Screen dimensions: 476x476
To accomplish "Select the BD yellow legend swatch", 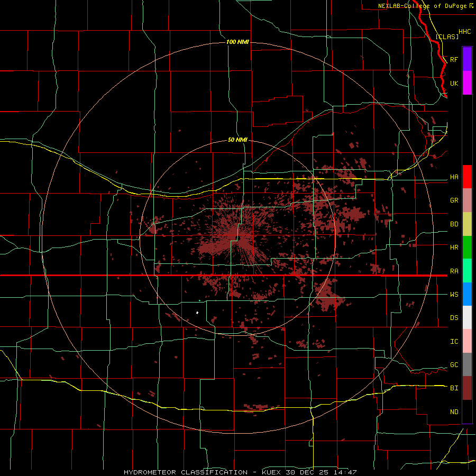I will (467, 224).
